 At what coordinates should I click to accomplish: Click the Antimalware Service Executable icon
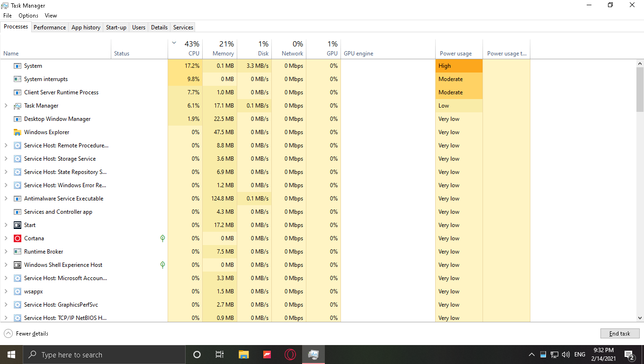click(18, 199)
